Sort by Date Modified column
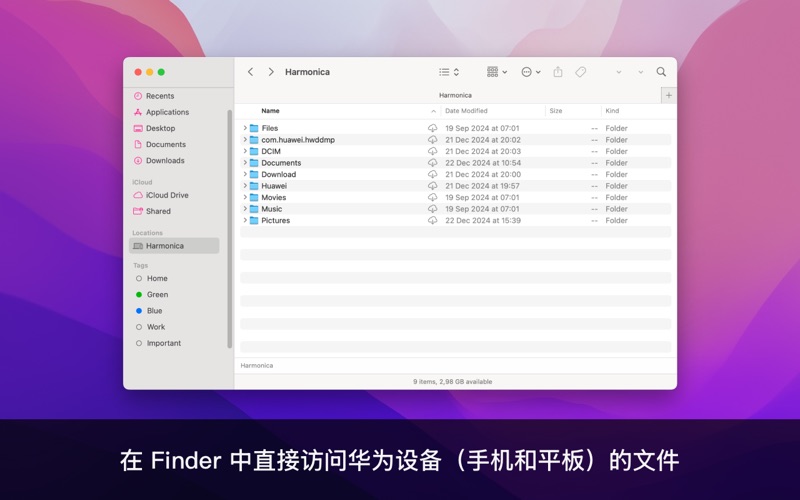 tap(466, 111)
